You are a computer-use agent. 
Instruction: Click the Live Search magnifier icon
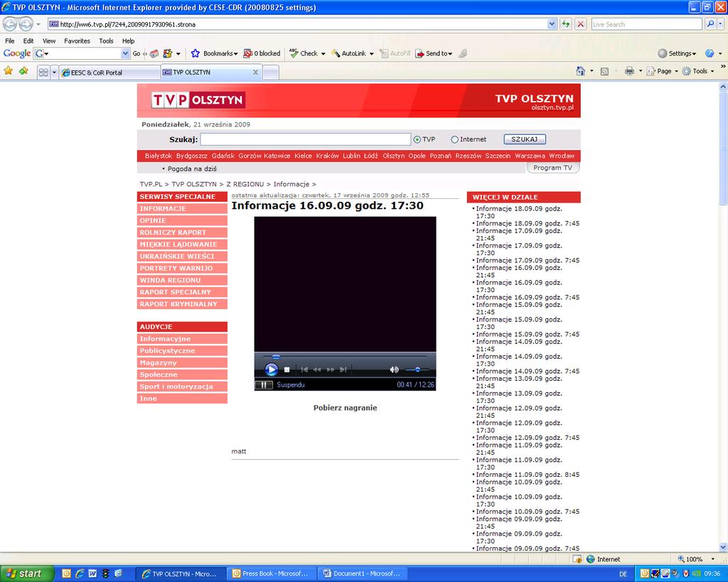coord(710,24)
